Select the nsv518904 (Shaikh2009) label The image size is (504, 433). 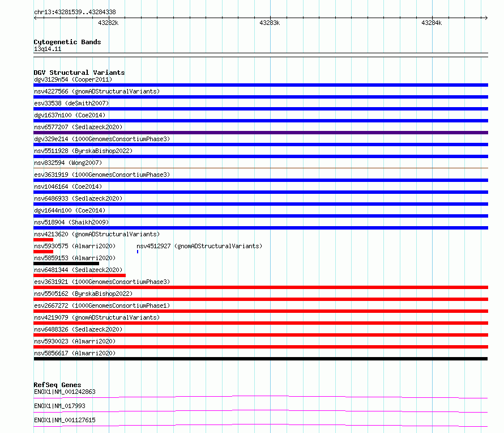tap(71, 222)
